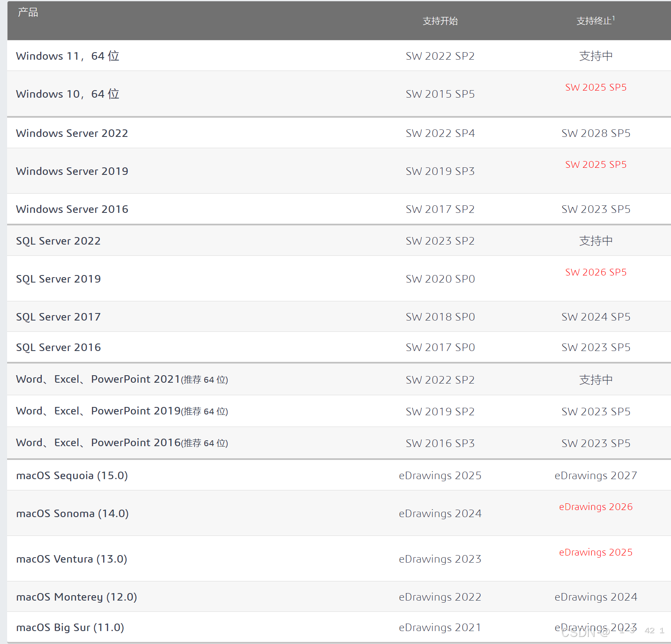Select Word, Excel, PowerPoint 2019 row label
Viewport: 671px width, 644px height.
tap(122, 411)
